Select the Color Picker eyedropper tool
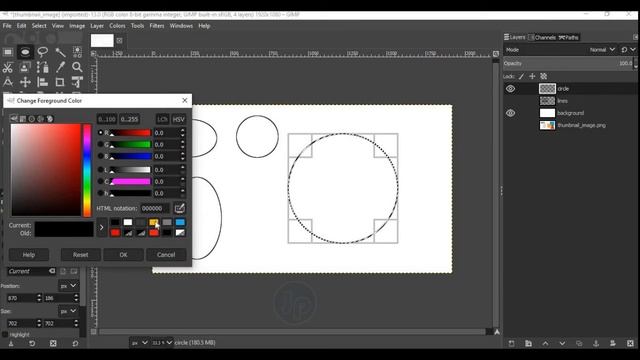Screen dimensions: 640x360 pyautogui.click(x=60, y=67)
